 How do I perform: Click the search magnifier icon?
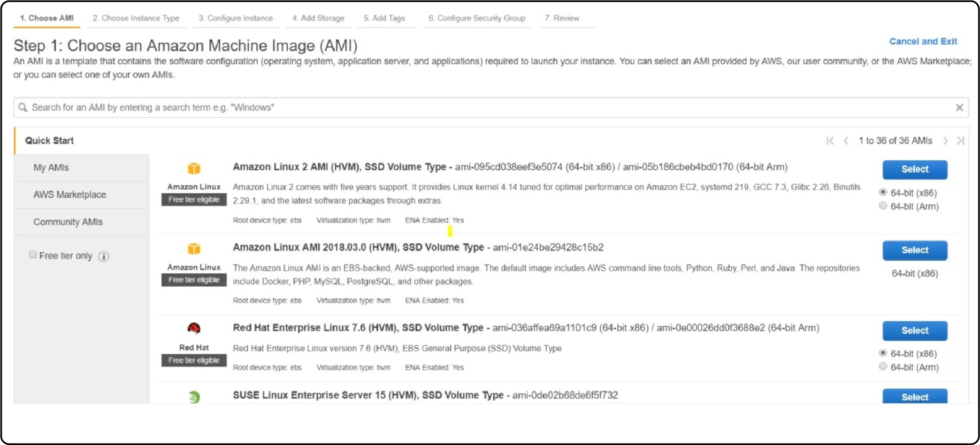[23, 107]
